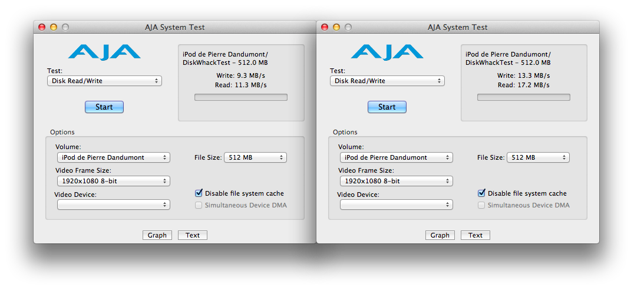Expand the File Size dropdown in left window
Image resolution: width=644 pixels, height=290 pixels.
[x=255, y=157]
